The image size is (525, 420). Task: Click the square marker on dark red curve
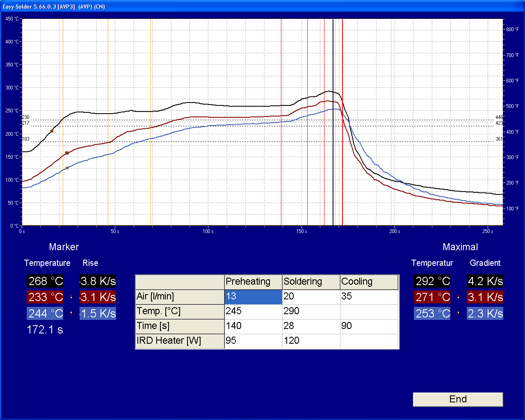tap(67, 153)
